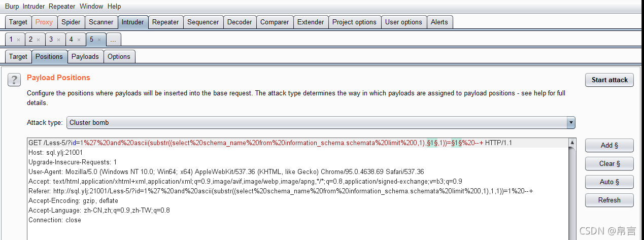Switch to the Extender tab

point(311,22)
